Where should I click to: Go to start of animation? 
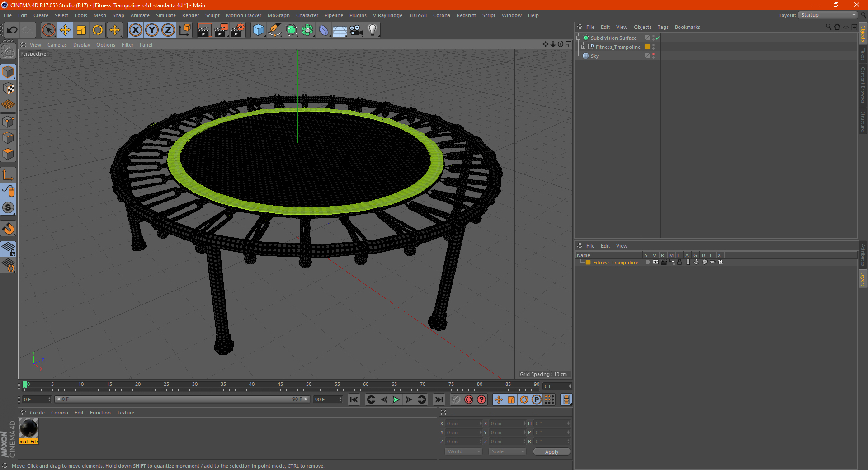point(354,399)
